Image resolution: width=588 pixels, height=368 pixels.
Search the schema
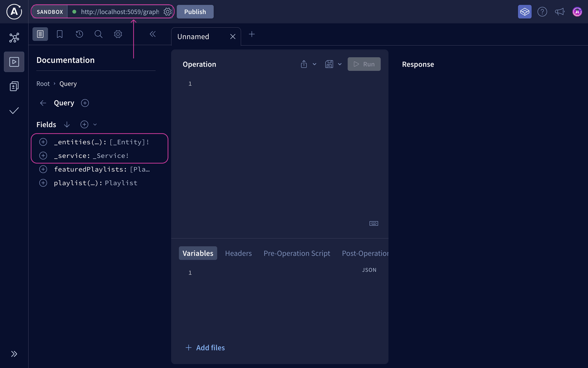click(98, 34)
